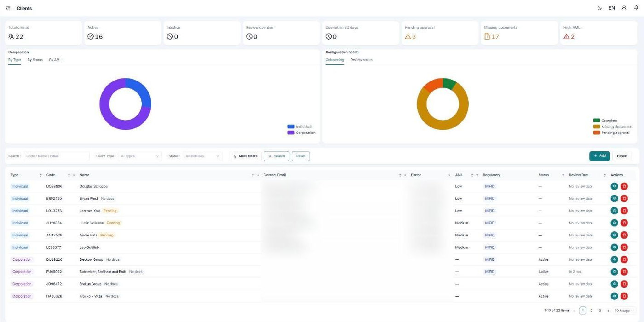Search within the Code column
644x322 pixels.
tap(74, 175)
